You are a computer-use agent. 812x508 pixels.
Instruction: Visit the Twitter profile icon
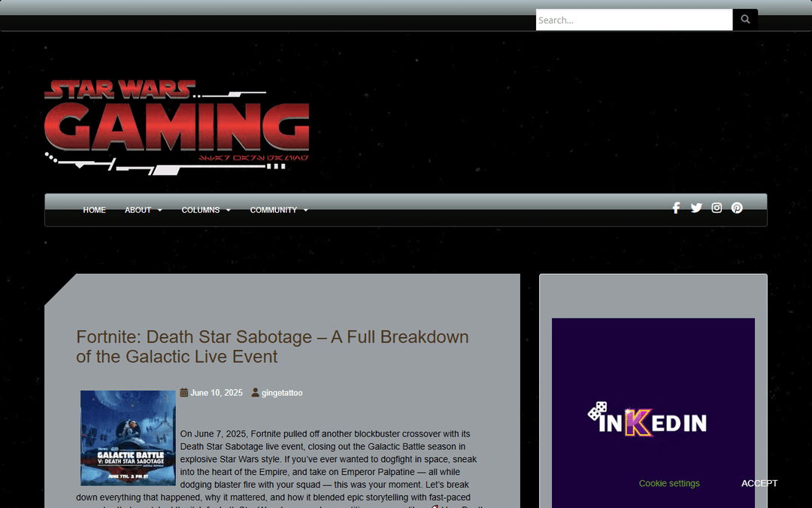pos(696,208)
